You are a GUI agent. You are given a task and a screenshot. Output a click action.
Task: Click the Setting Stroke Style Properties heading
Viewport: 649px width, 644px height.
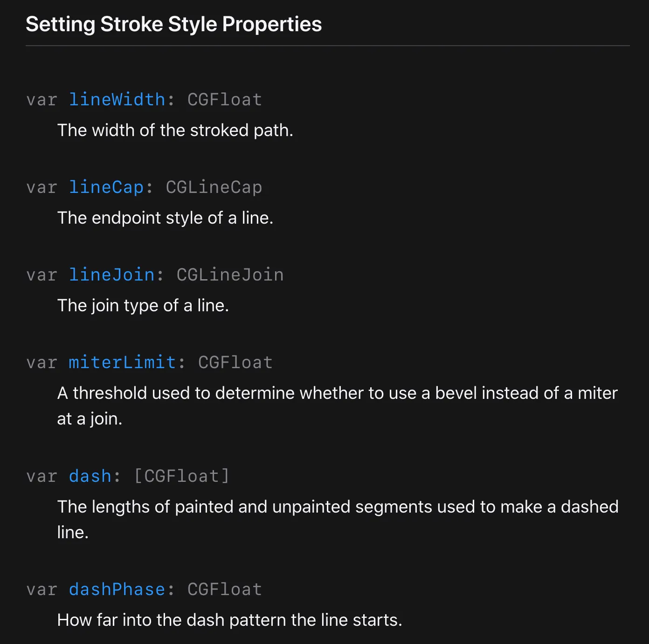click(x=174, y=24)
